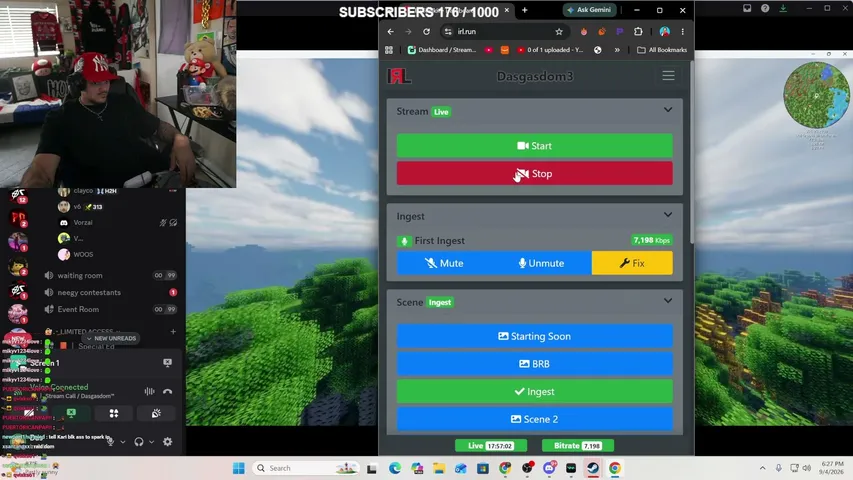Open Microsoft Edge from the taskbar
The image size is (853, 480).
point(395,468)
